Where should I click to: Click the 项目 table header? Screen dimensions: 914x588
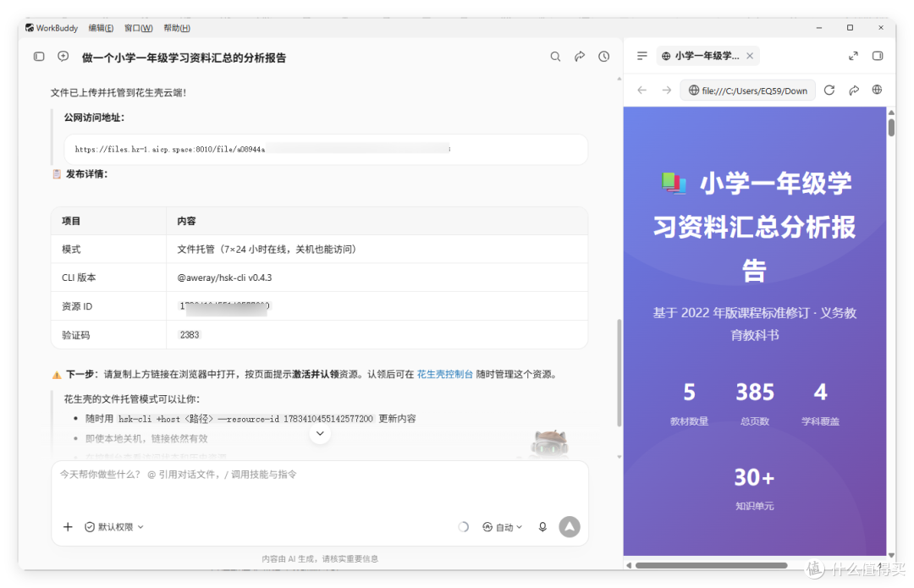71,221
